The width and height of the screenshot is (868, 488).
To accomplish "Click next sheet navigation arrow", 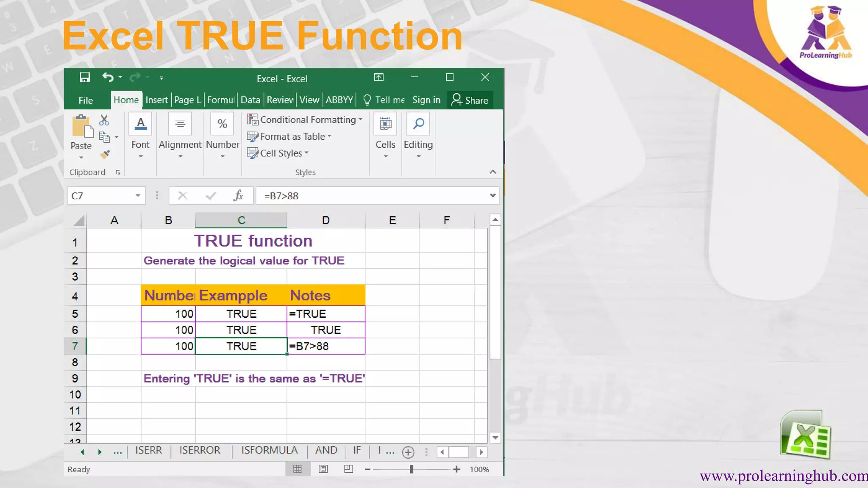I will click(x=100, y=452).
